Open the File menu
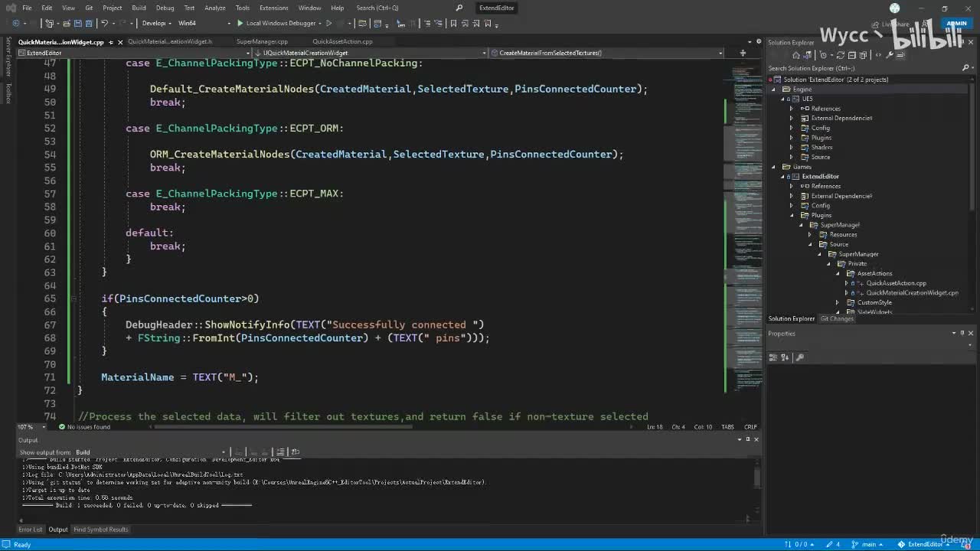 coord(27,8)
